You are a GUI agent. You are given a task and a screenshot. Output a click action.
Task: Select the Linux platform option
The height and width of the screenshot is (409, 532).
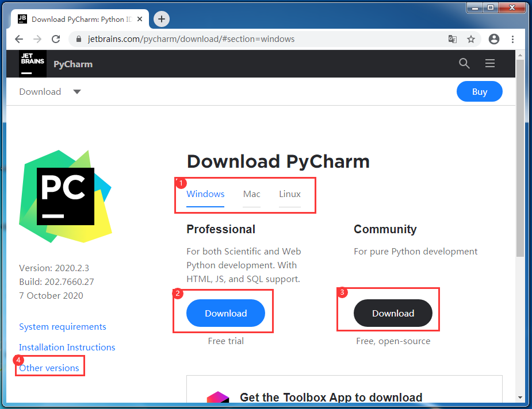289,194
